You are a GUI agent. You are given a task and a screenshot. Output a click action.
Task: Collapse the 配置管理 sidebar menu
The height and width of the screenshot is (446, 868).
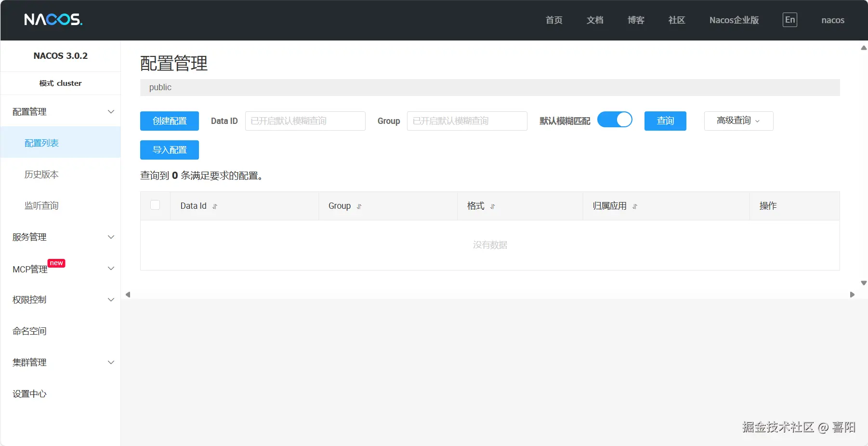click(x=60, y=111)
